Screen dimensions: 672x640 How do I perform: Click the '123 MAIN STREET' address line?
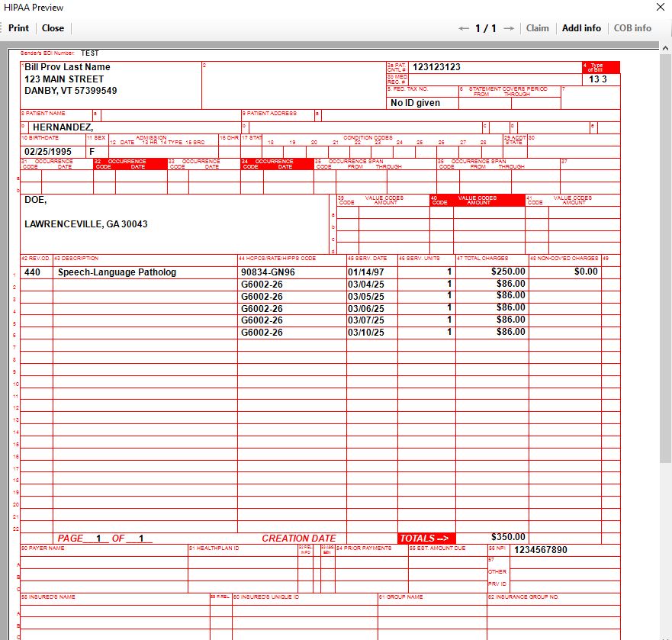[64, 79]
